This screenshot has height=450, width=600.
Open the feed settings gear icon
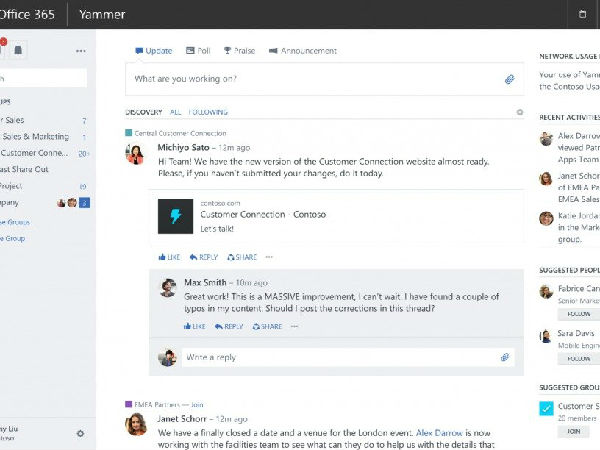coord(520,112)
